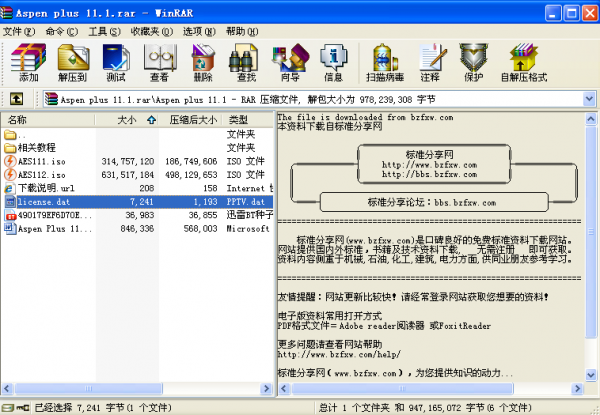
Task: Open the 命令(C) menu
Action: click(61, 31)
